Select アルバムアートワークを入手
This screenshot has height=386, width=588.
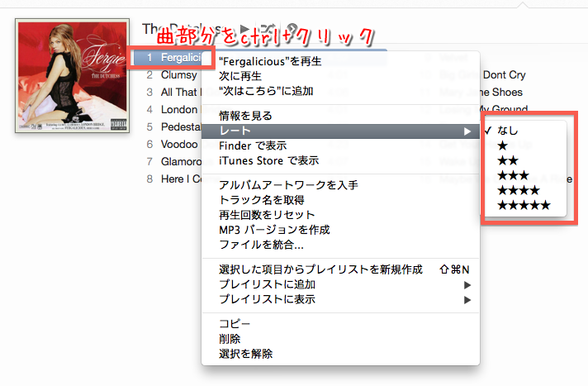click(x=340, y=185)
